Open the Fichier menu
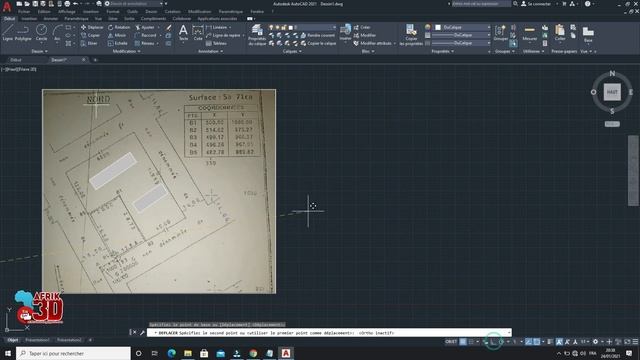 (x=24, y=11)
